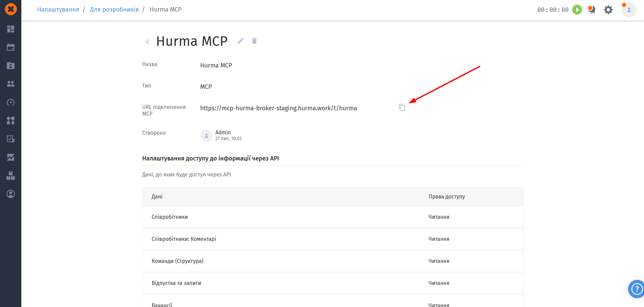
Task: Open the profile circle icon in the sidebar
Action: coord(11,194)
